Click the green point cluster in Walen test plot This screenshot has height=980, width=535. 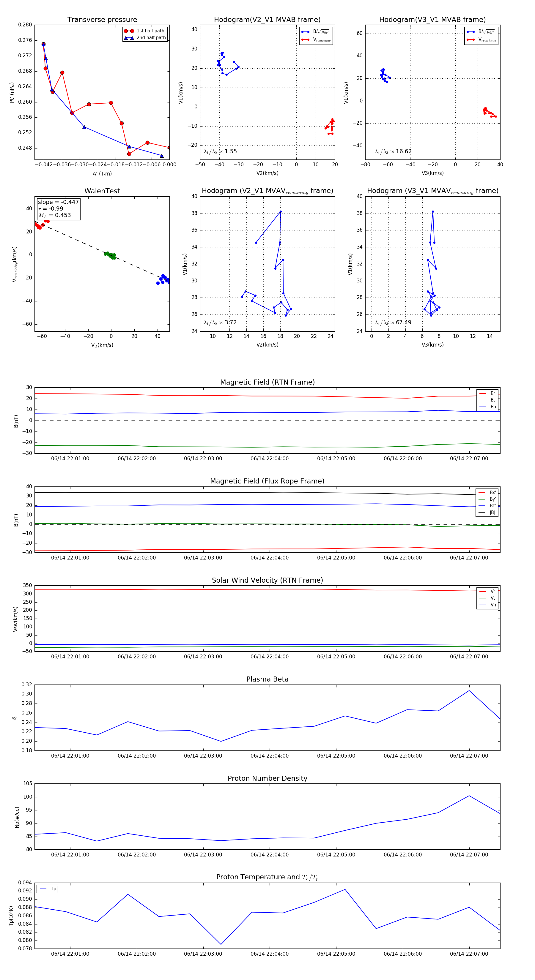point(110,255)
